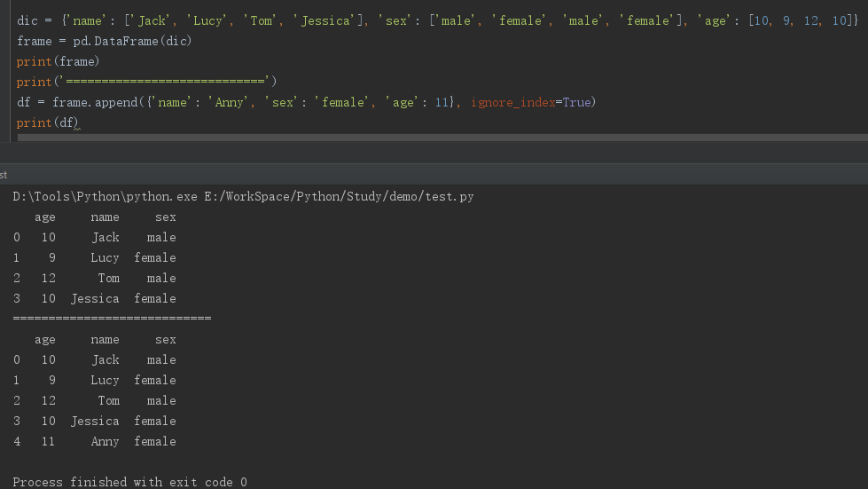Click the Process finished with exit code message
This screenshot has width=868, height=489.
pyautogui.click(x=129, y=482)
